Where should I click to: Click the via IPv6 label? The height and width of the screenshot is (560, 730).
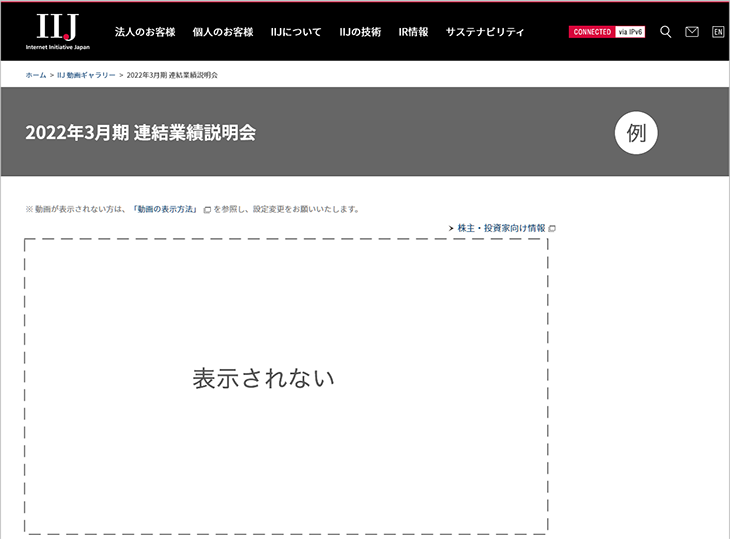629,32
